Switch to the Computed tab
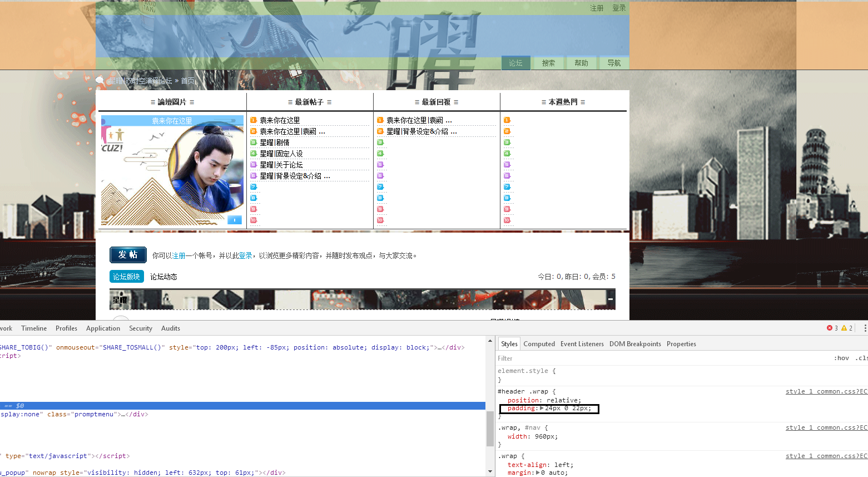 click(x=539, y=344)
